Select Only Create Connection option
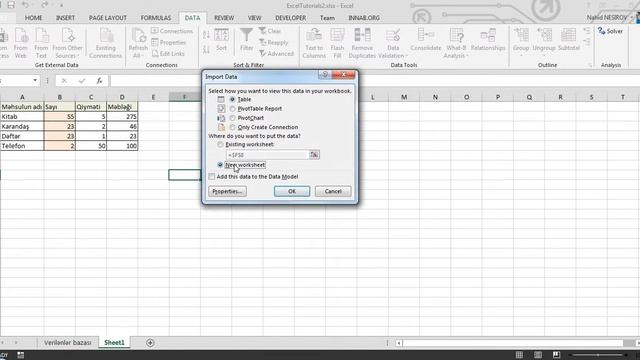This screenshot has width=640, height=360. [233, 127]
